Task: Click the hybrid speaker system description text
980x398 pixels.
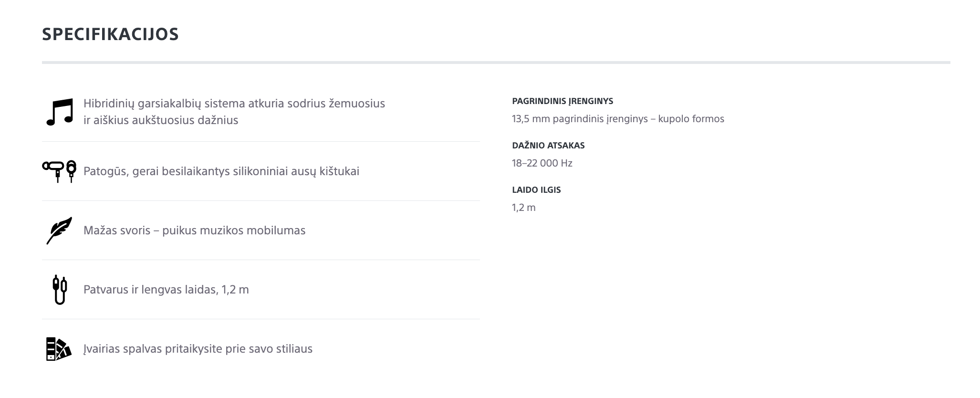Action: [x=234, y=112]
